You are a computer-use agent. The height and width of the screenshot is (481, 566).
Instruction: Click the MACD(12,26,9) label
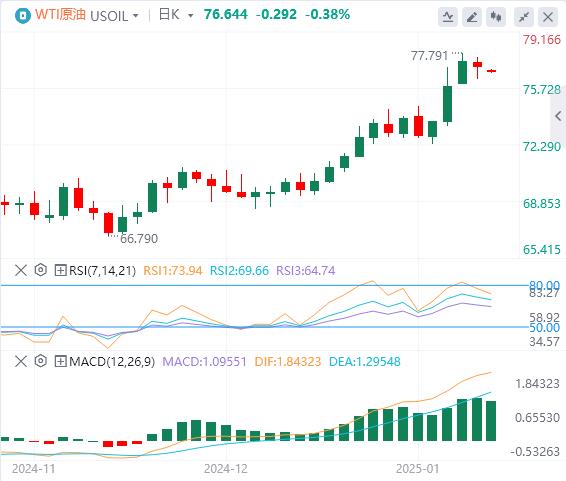pyautogui.click(x=112, y=362)
